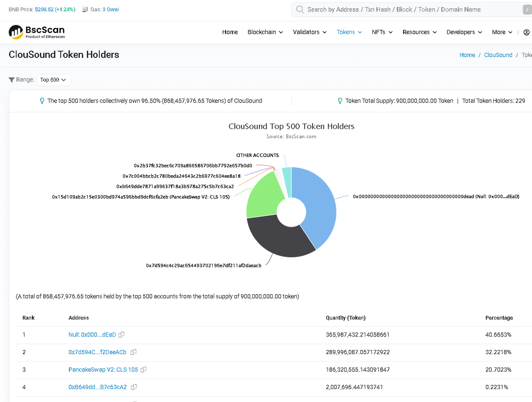Viewport: 532px width, 402px height.
Task: Click the Rank column header
Action: pos(28,318)
